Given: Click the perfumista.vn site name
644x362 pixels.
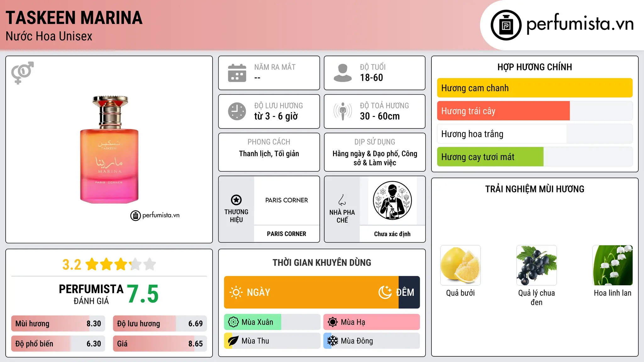Looking at the screenshot, I should pyautogui.click(x=580, y=24).
